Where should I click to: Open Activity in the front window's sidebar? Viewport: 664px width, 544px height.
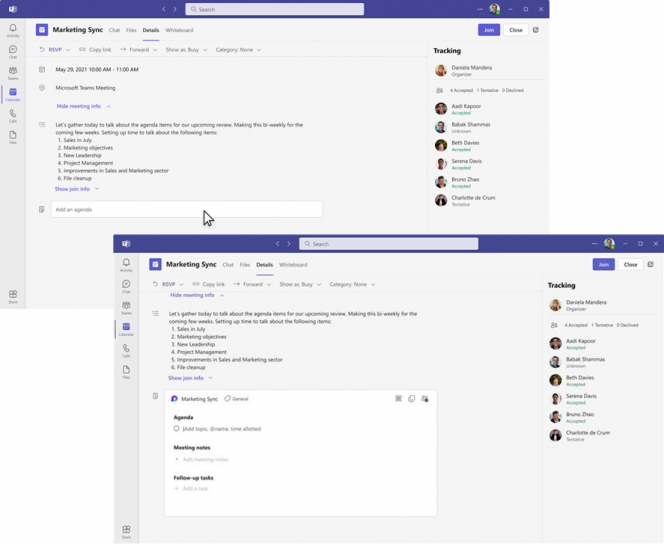point(126,265)
